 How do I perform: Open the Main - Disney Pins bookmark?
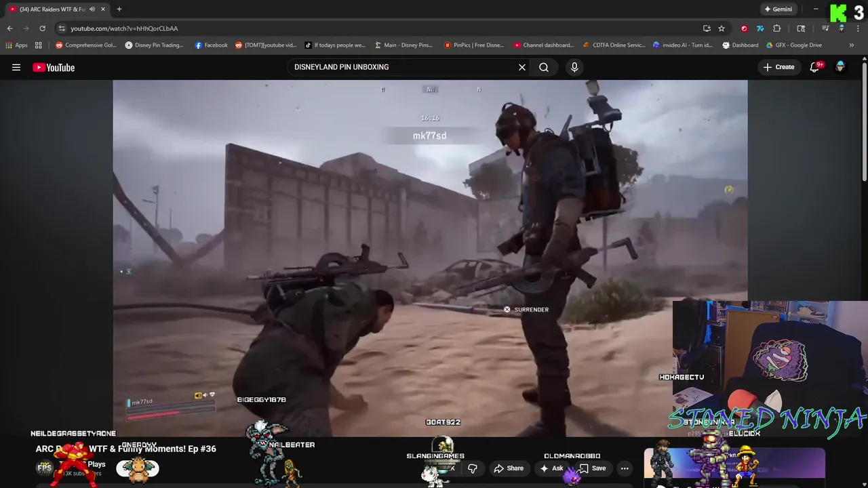pos(403,45)
